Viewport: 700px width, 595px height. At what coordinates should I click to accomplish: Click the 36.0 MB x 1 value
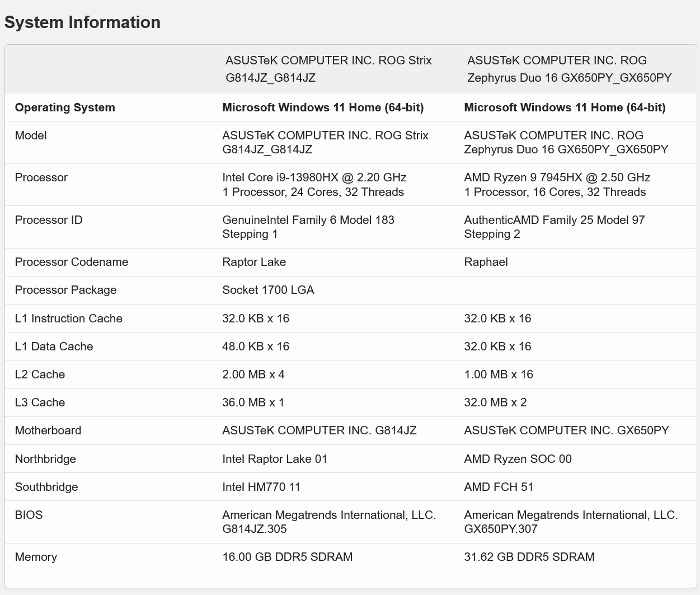coord(253,402)
